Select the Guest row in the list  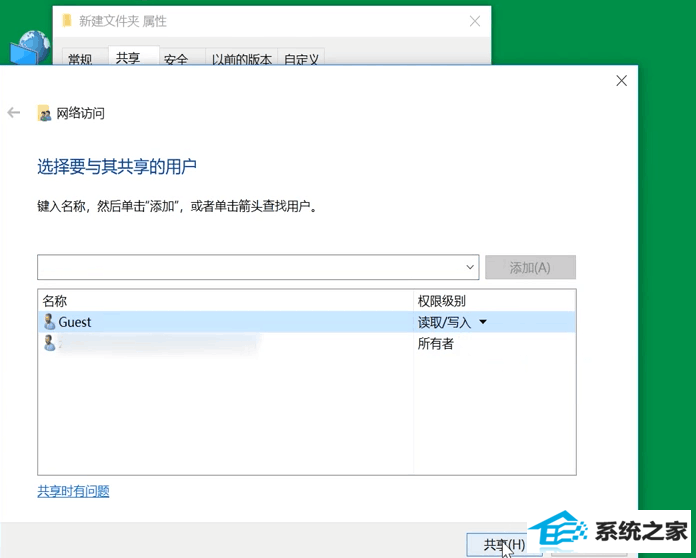point(307,322)
